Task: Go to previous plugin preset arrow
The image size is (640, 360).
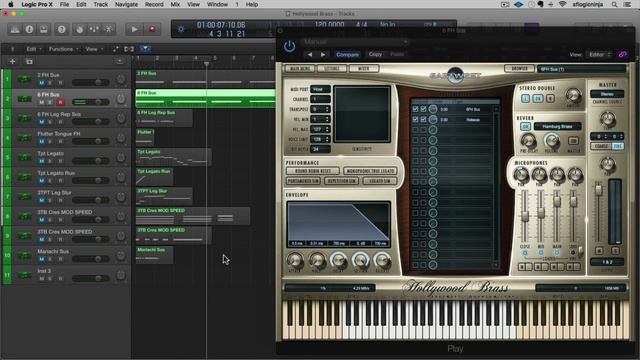Action: coord(310,54)
